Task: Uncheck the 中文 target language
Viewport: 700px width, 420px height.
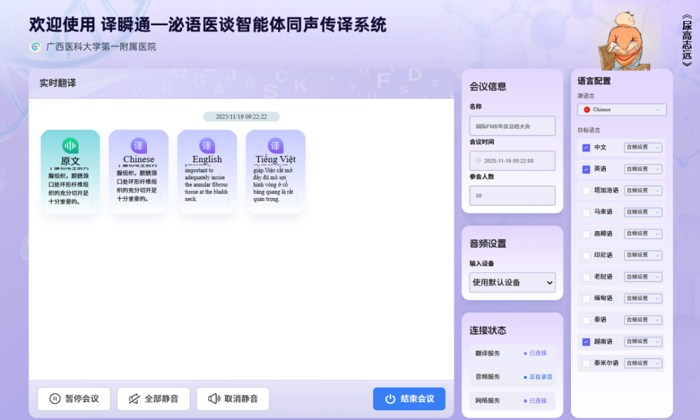Action: 586,147
